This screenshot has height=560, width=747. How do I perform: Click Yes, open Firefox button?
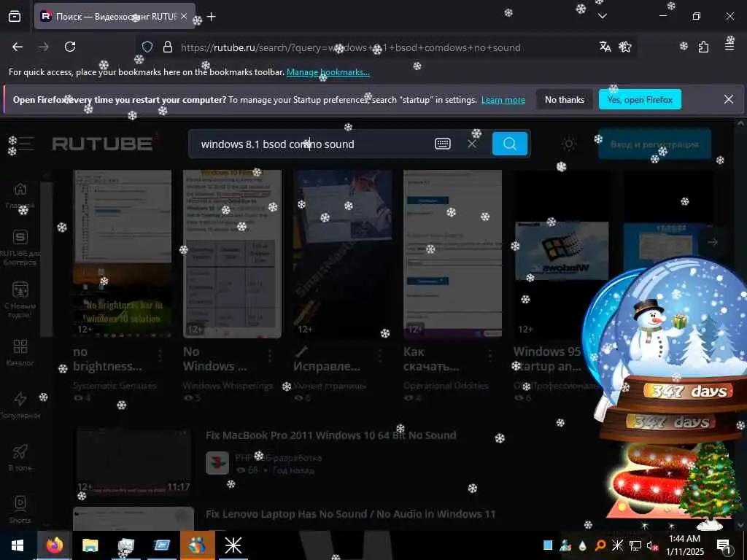point(640,99)
